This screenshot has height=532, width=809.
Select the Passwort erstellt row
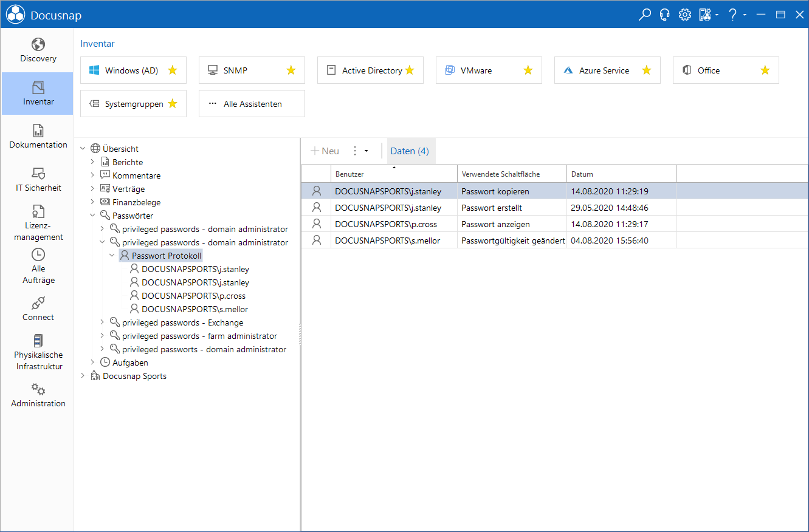pyautogui.click(x=555, y=208)
